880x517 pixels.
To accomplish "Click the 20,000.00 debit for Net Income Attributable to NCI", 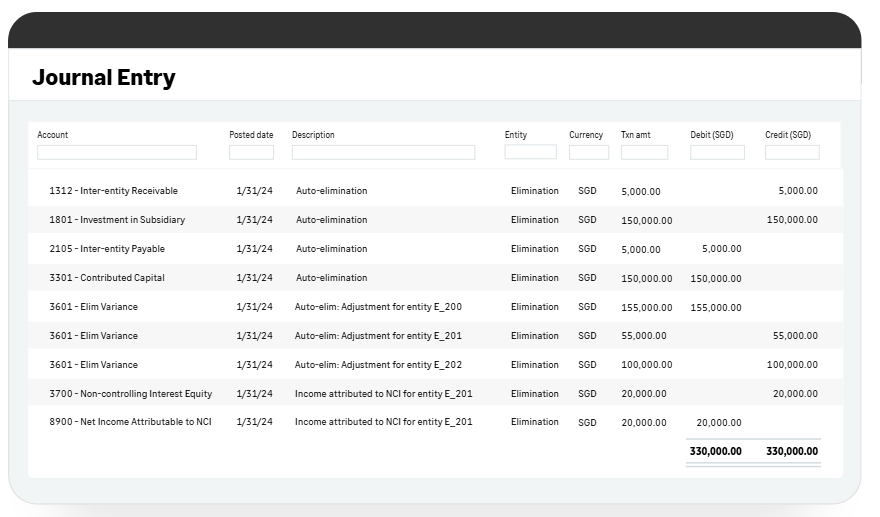I will pyautogui.click(x=719, y=423).
